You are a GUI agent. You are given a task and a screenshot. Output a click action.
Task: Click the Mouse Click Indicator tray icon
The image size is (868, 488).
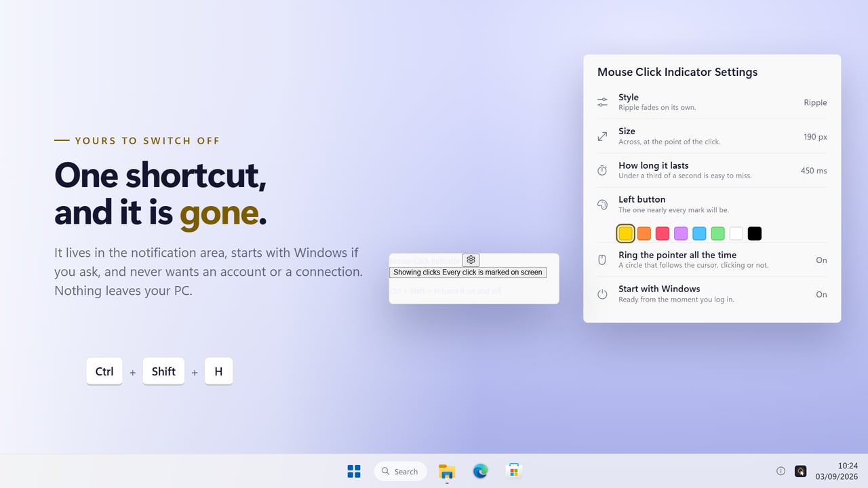800,471
